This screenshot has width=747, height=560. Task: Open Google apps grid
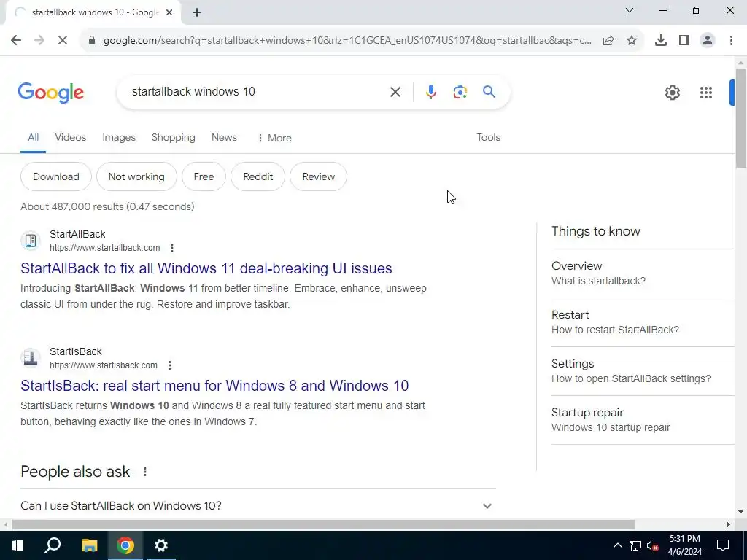pos(706,93)
